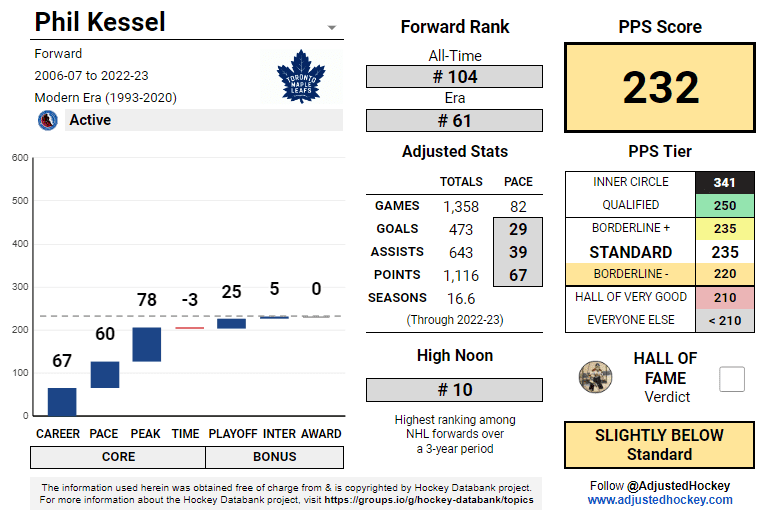Select the All-Time rank # 104 box
Screen dimensions: 777x521
point(454,77)
